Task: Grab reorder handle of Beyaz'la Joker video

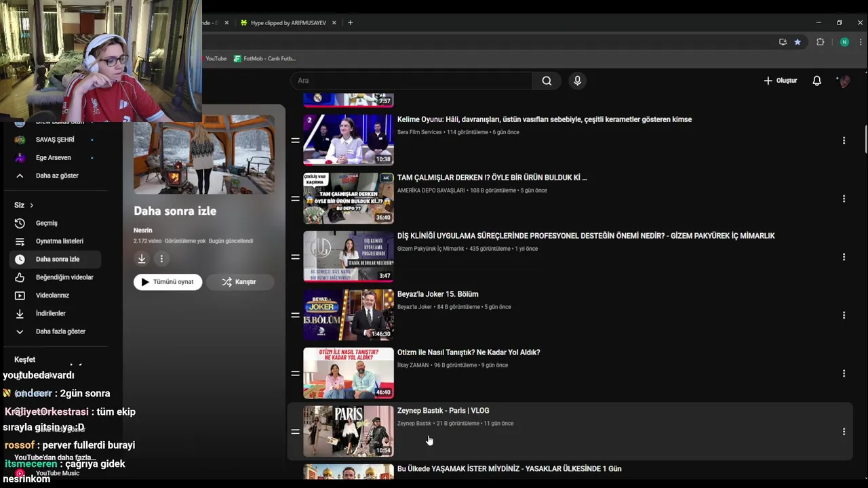Action: point(295,315)
